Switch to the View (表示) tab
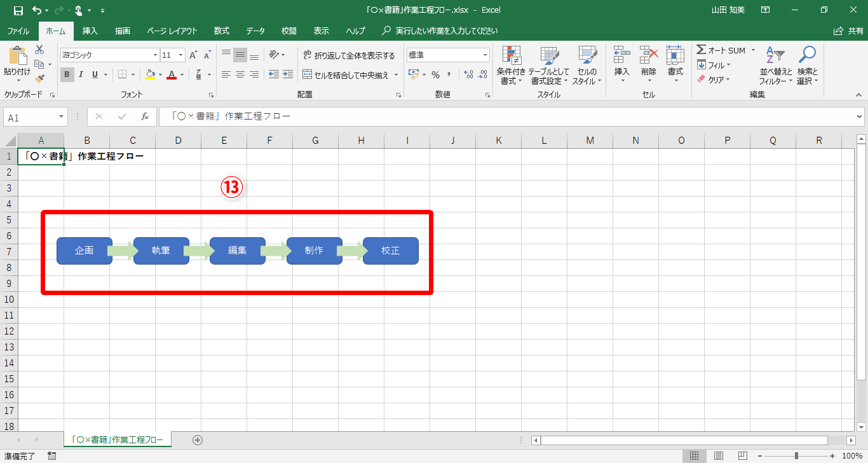Image resolution: width=868 pixels, height=463 pixels. 322,31
